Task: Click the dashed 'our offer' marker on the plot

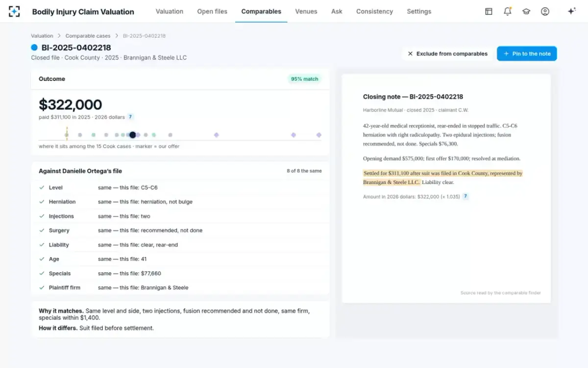Action: click(67, 134)
